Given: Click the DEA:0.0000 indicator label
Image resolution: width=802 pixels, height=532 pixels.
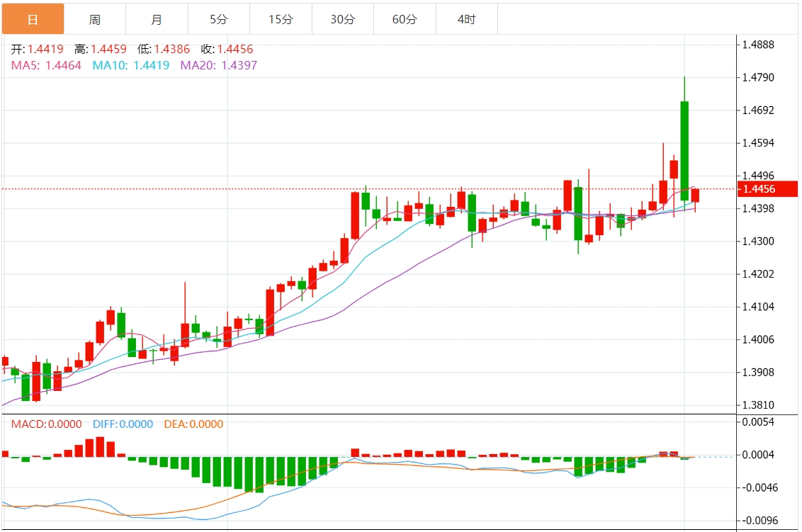Looking at the screenshot, I should pyautogui.click(x=193, y=424).
